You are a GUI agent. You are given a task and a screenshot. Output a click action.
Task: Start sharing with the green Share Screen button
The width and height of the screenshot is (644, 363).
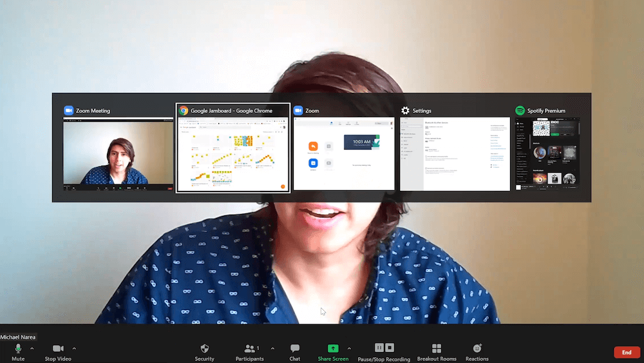pos(333,352)
